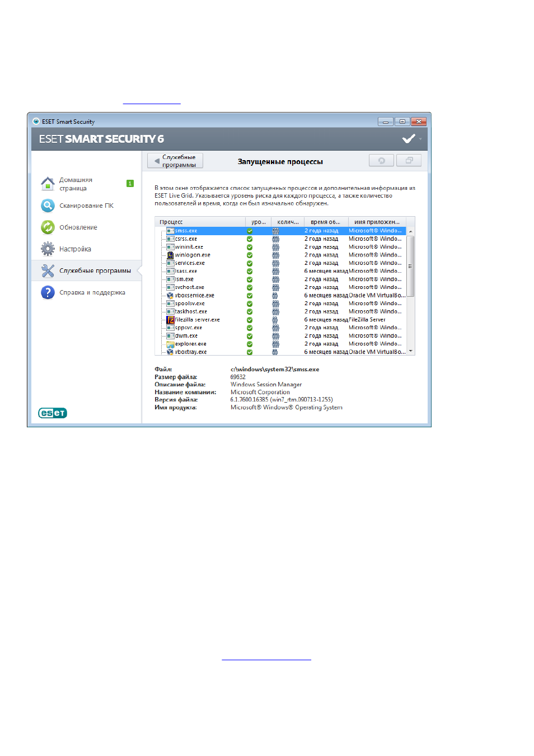Minimize the ESET Smart Security window

pyautogui.click(x=385, y=122)
